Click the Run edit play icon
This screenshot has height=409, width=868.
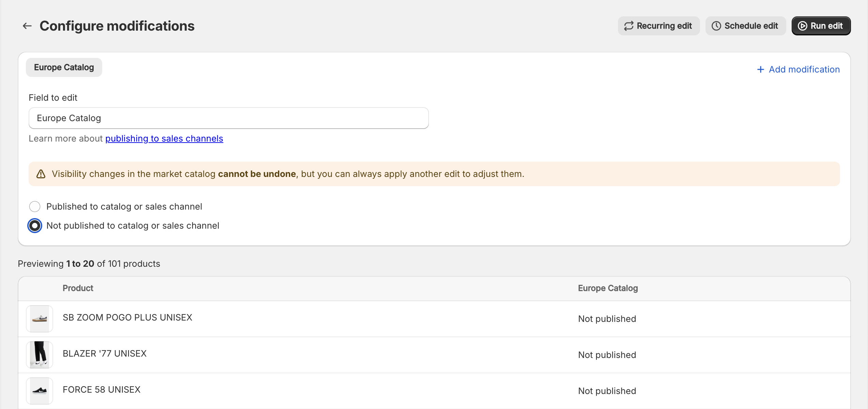click(x=802, y=26)
